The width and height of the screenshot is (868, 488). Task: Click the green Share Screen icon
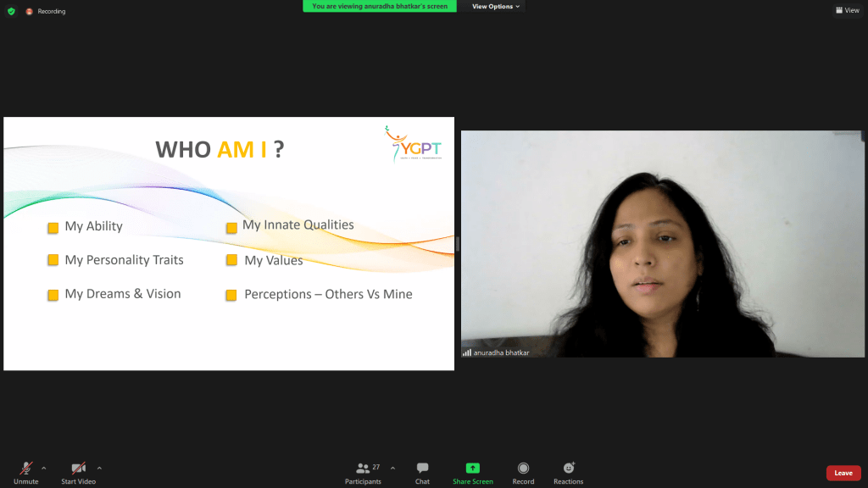click(x=473, y=468)
